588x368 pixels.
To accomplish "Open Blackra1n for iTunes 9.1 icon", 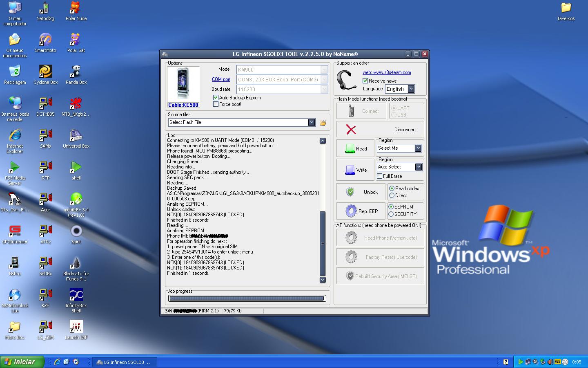I will (x=76, y=268).
